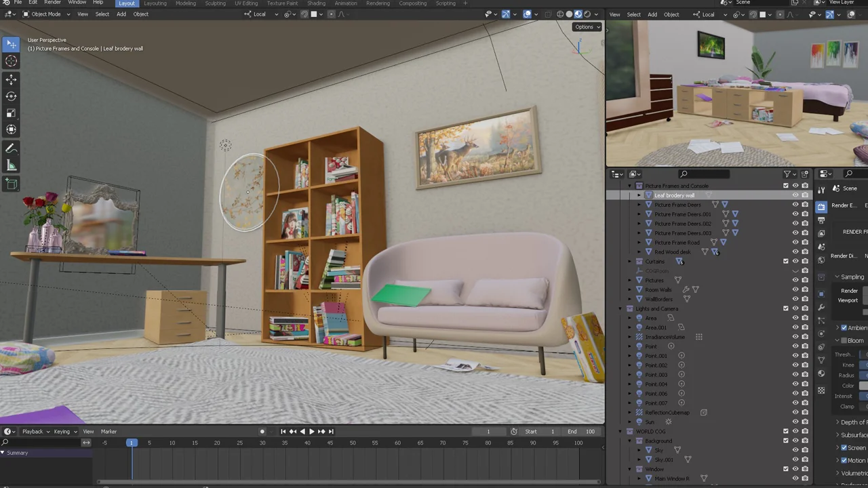Enable the Bloom checkbox
The image size is (868, 488).
[844, 340]
